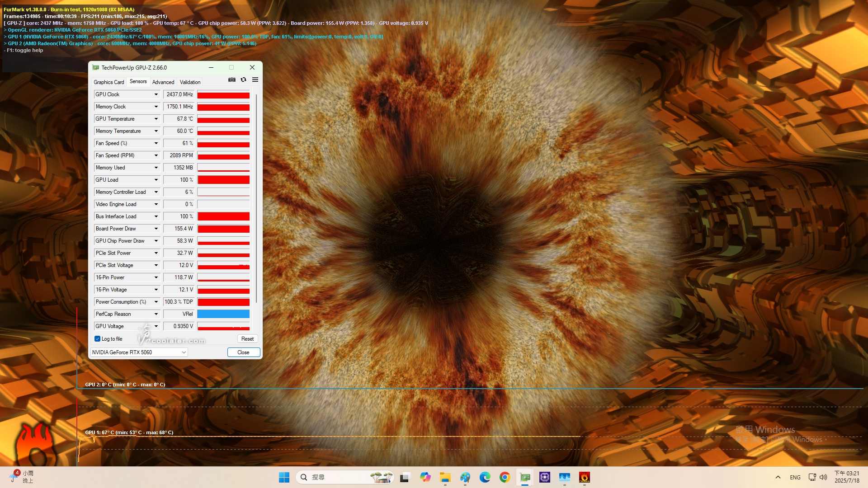Click the FurMark flame logo
The image size is (868, 488).
coord(35,445)
